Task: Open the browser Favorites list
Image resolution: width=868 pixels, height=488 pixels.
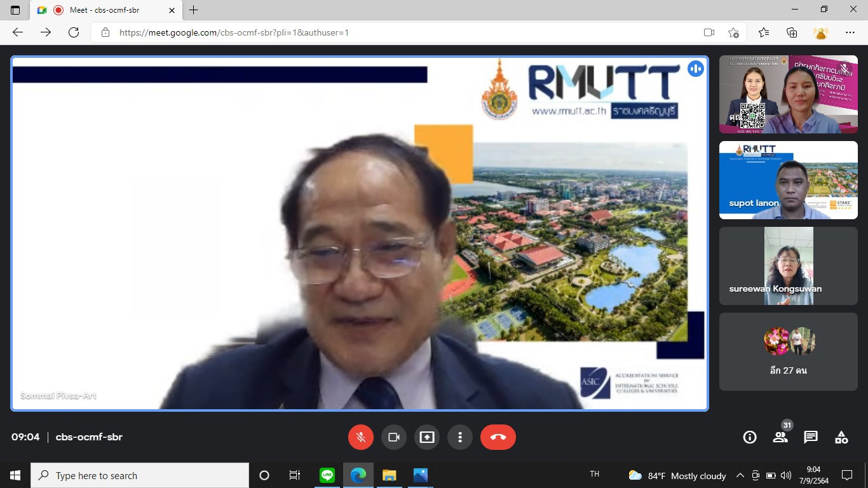Action: point(764,32)
